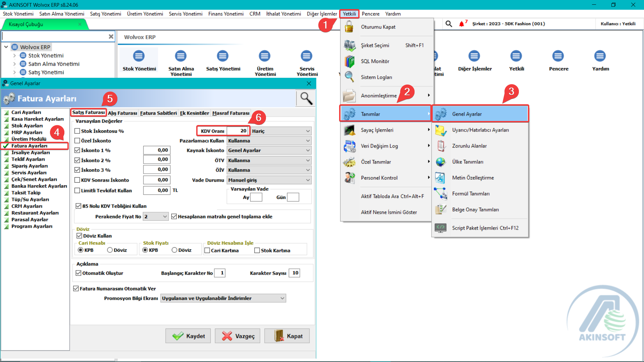644x362 pixels.
Task: Toggle 85 Nolu KDV Tebliğini Kullan checkbox
Action: [x=78, y=206]
